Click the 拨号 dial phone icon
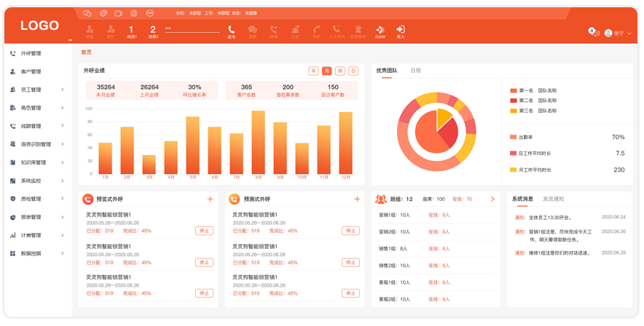 click(232, 30)
